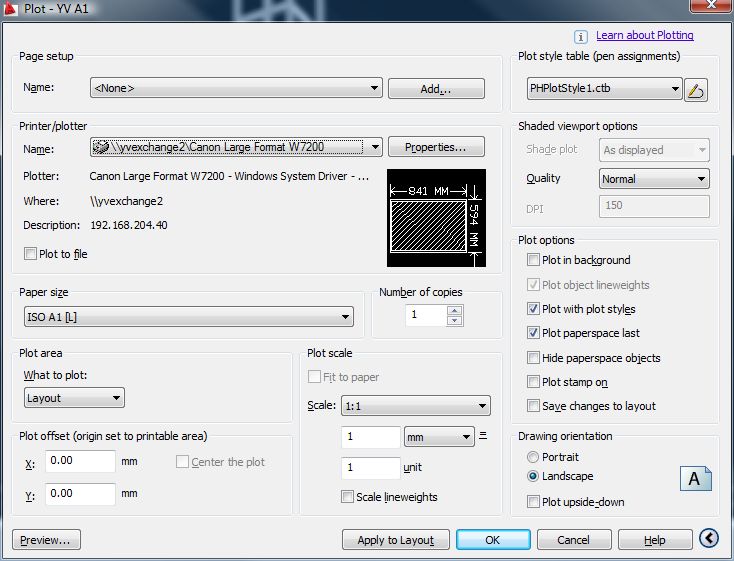Enable the Plot to file checkbox

[30, 254]
